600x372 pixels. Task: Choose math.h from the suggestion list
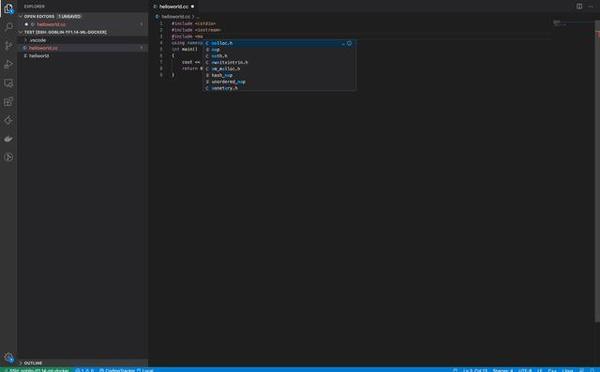pos(279,56)
